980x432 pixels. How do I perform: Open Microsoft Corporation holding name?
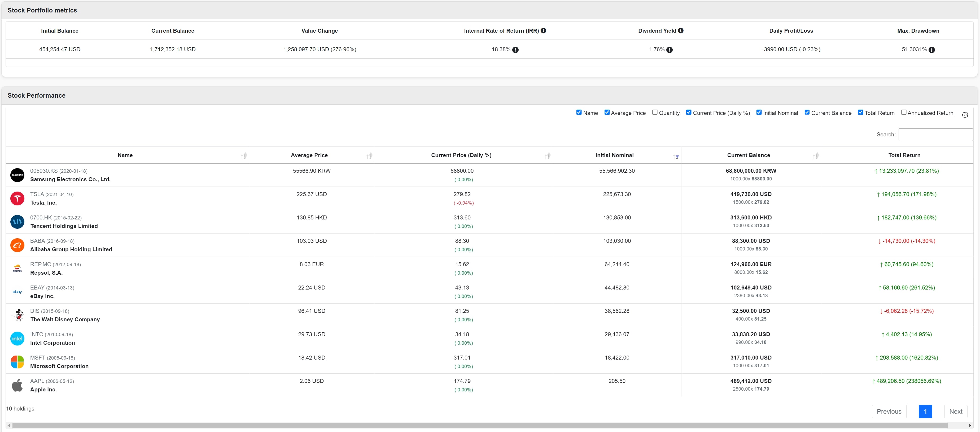[59, 366]
